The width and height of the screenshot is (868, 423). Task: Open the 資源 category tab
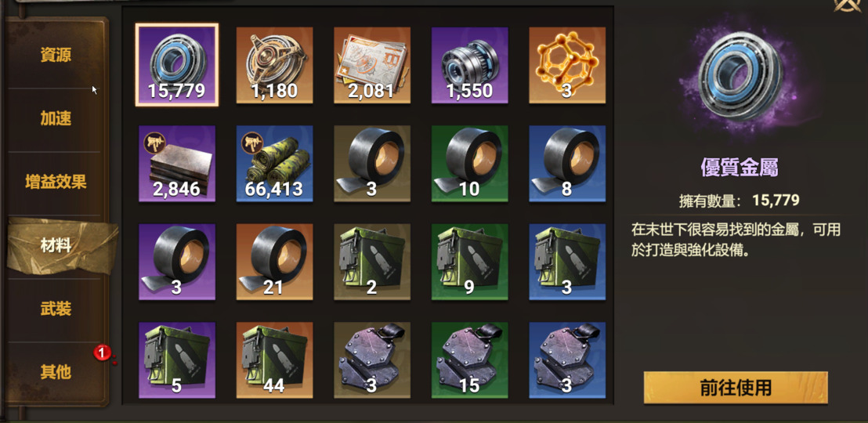coord(56,55)
